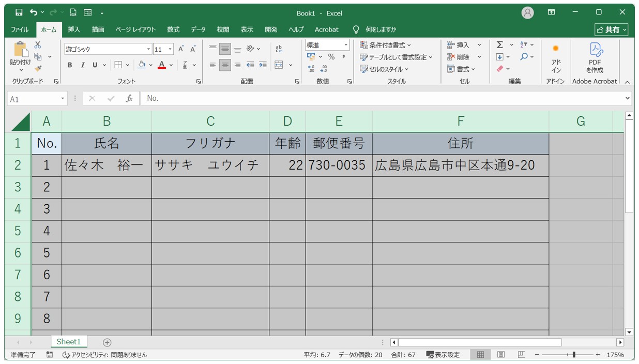Toggle center horizontal alignment

pos(225,65)
